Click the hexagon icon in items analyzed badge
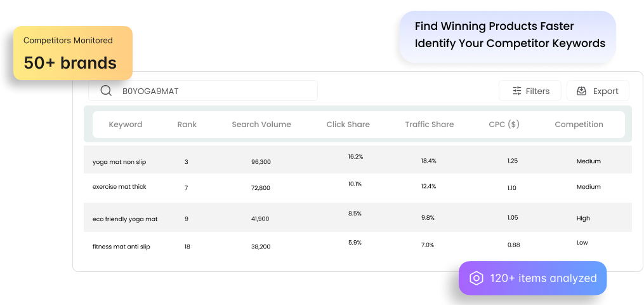644x305 pixels. click(476, 278)
